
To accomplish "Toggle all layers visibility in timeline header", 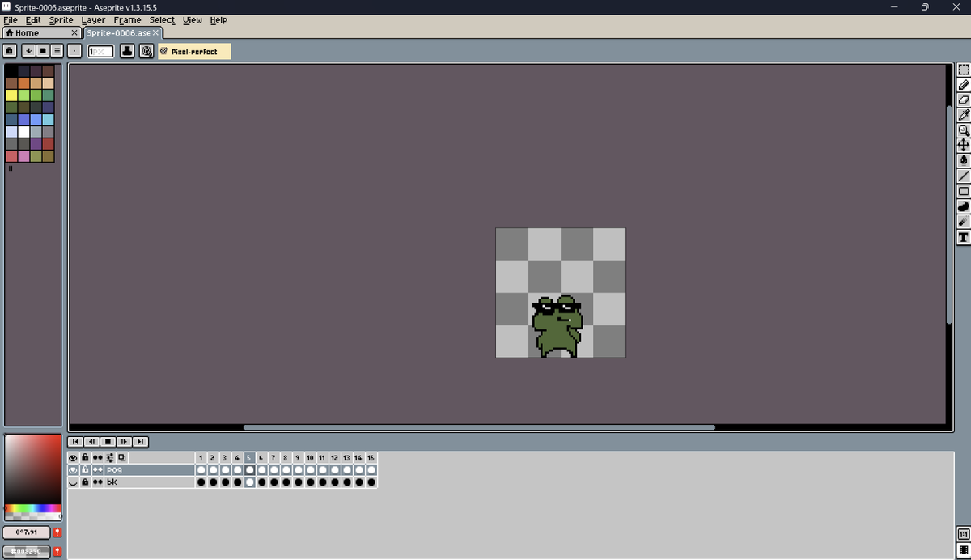I will tap(73, 457).
